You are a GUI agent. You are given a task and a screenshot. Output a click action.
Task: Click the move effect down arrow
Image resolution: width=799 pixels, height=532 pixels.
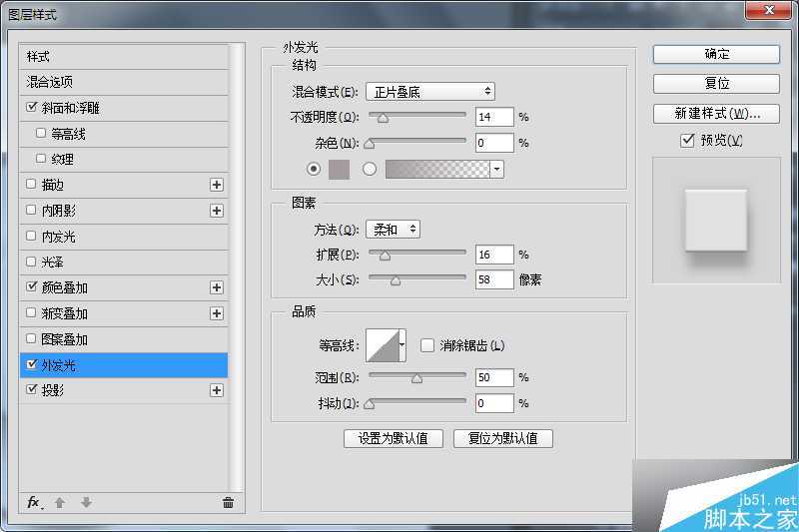(x=86, y=502)
